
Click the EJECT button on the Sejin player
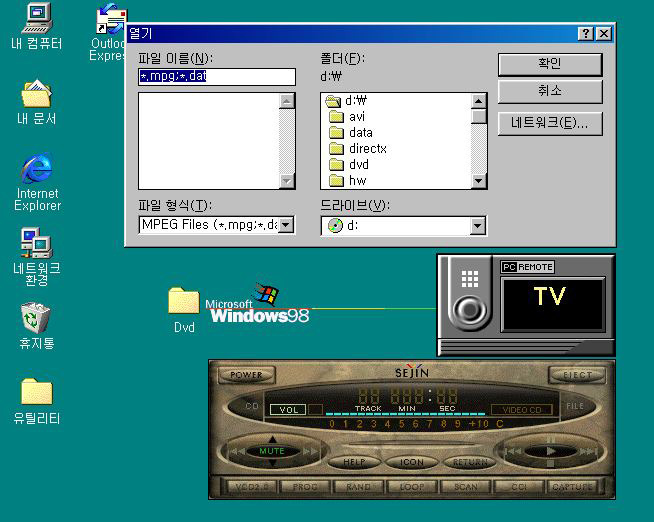tap(577, 375)
